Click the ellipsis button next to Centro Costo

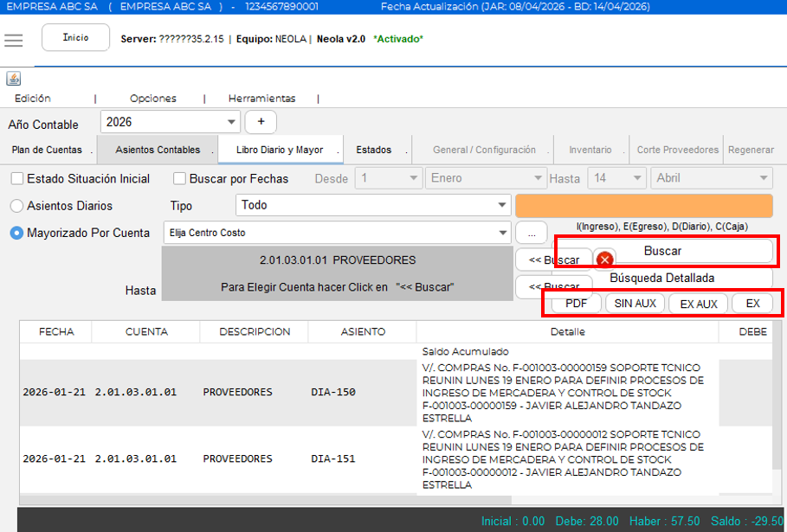click(x=532, y=234)
